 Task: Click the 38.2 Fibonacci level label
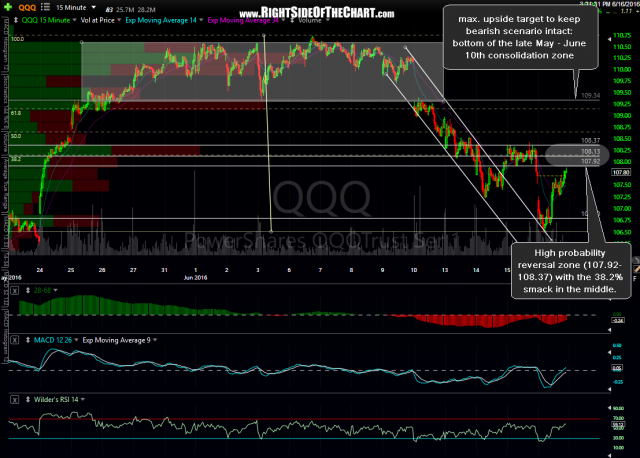(x=16, y=159)
